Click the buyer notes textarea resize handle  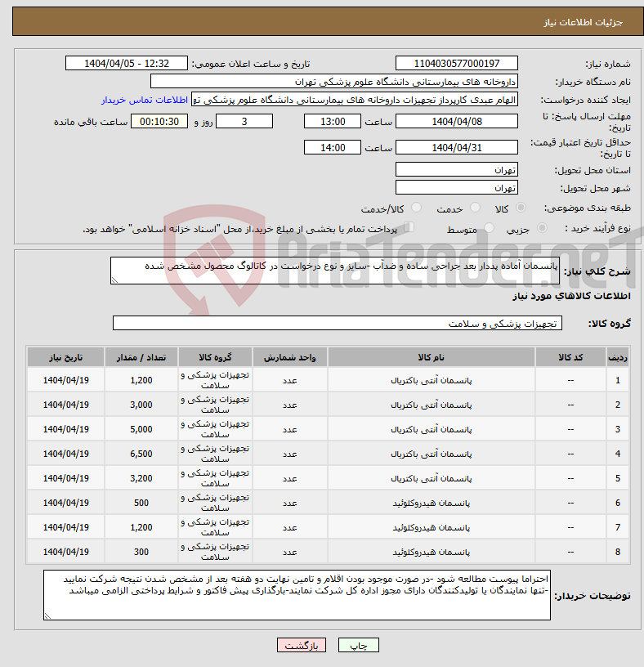(x=47, y=616)
